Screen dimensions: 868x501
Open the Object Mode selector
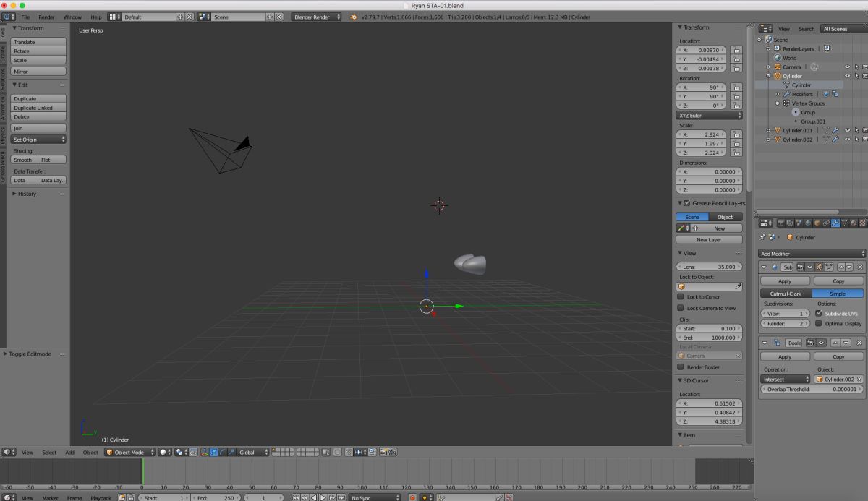tap(129, 452)
